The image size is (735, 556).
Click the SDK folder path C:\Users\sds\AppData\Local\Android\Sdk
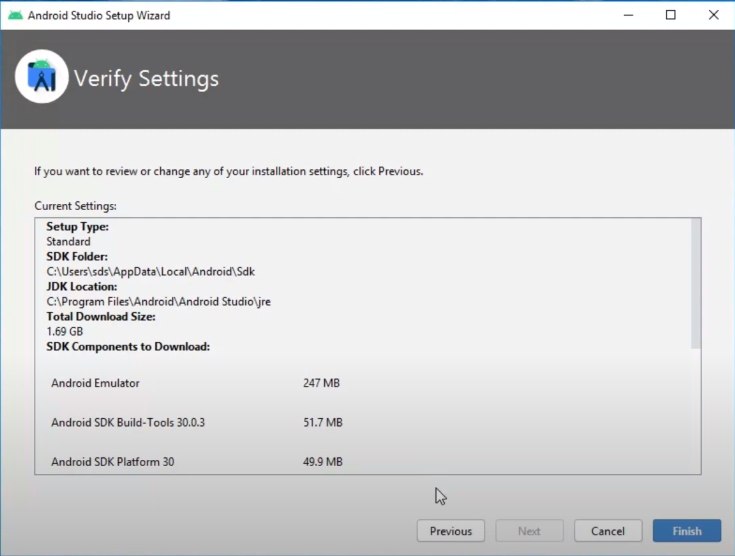pos(150,271)
